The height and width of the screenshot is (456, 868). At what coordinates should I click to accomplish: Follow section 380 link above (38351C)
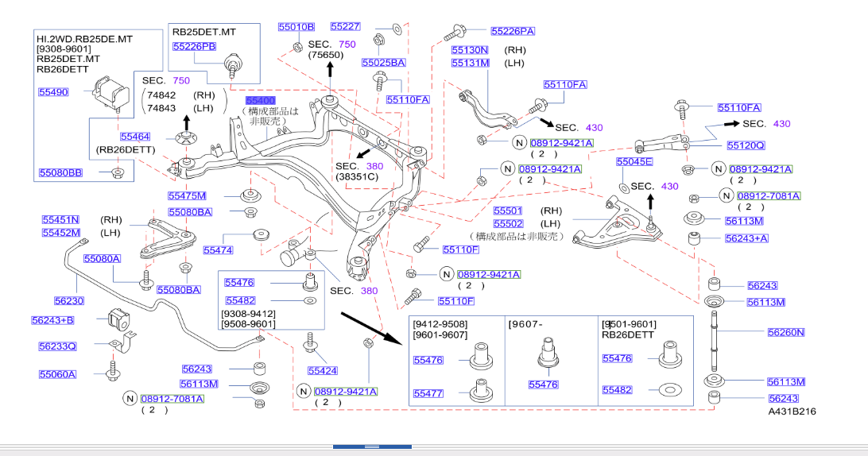click(x=374, y=166)
